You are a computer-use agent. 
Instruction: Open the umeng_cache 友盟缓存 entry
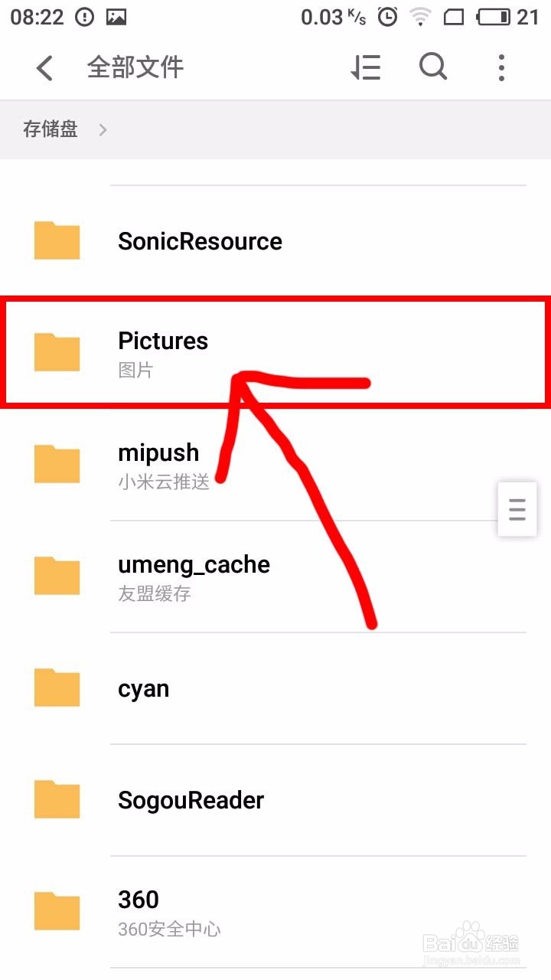[x=275, y=577]
